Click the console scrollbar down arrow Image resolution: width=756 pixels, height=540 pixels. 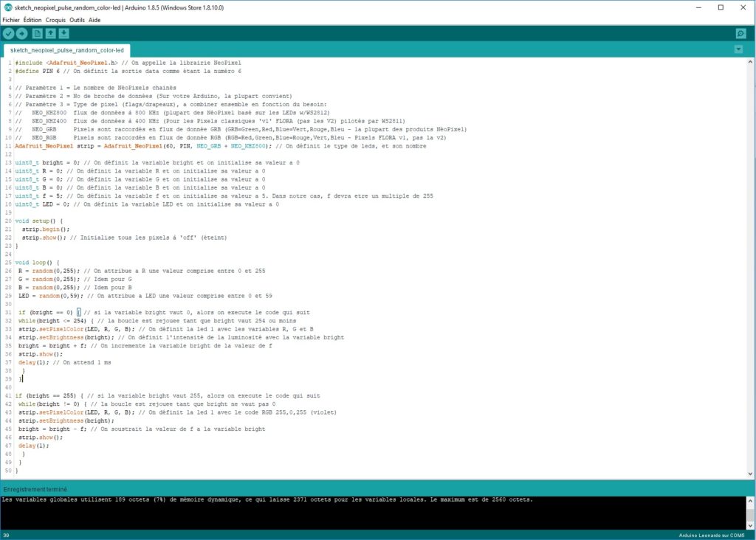pos(750,525)
